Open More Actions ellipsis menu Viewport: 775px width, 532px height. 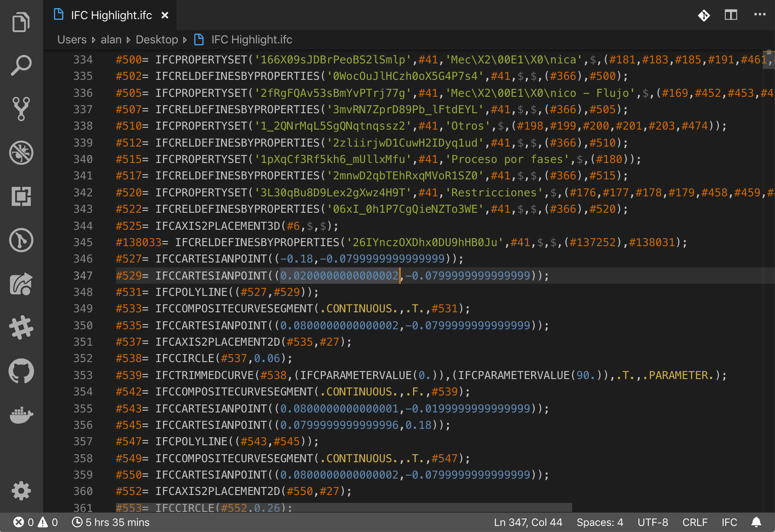(760, 15)
